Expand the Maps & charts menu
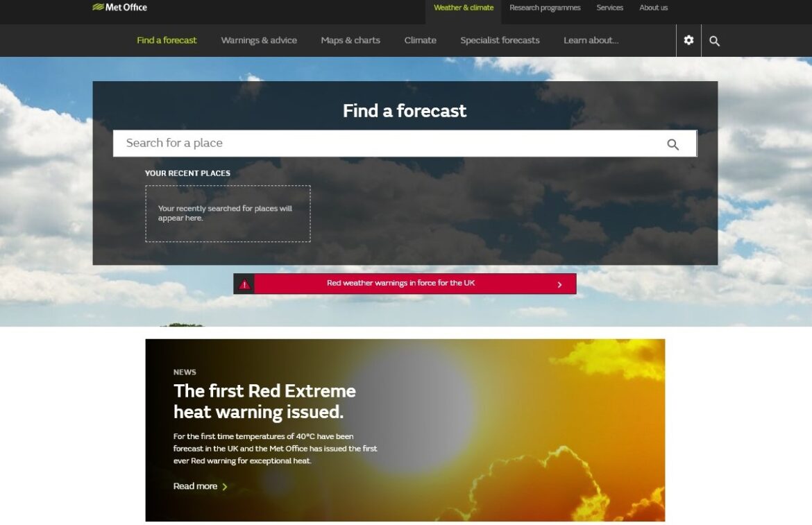The width and height of the screenshot is (812, 525). [350, 40]
